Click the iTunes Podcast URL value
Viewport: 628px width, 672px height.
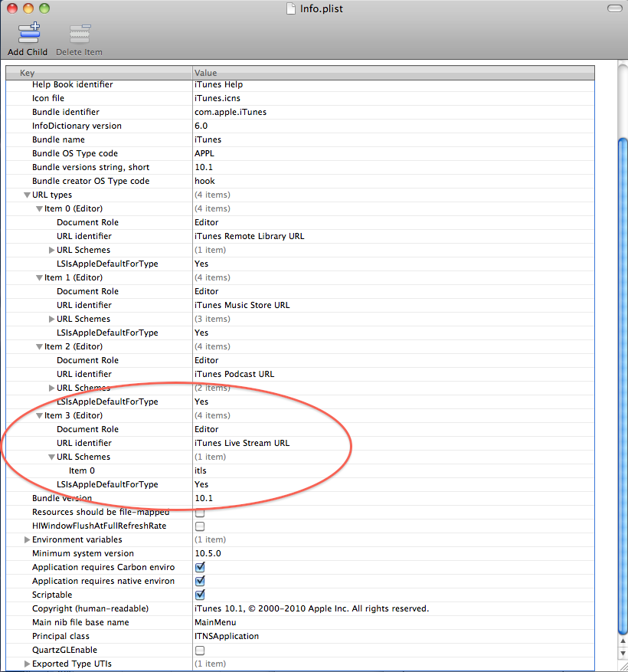pyautogui.click(x=234, y=374)
